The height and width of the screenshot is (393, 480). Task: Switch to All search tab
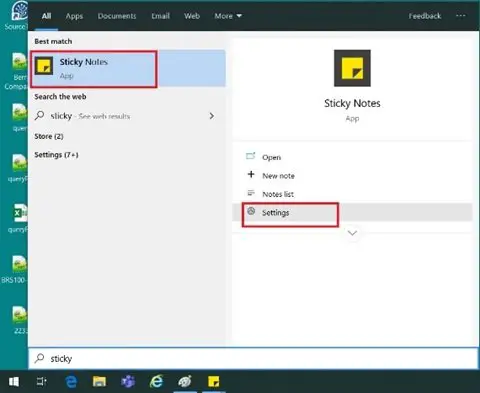46,16
